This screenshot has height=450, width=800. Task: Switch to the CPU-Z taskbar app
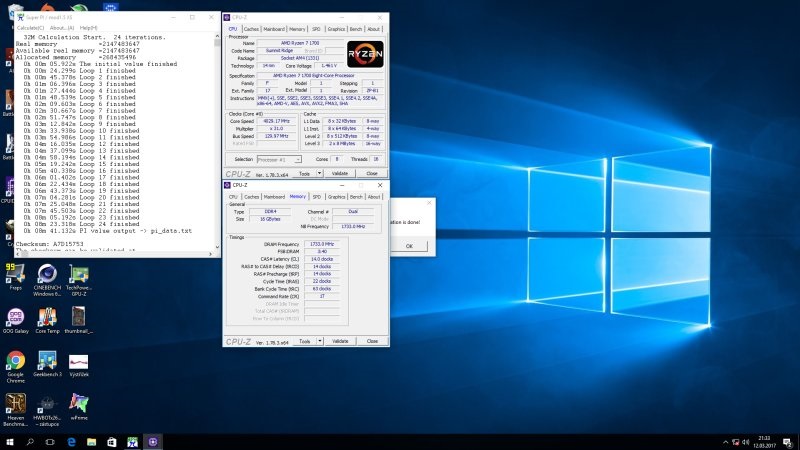(x=153, y=442)
